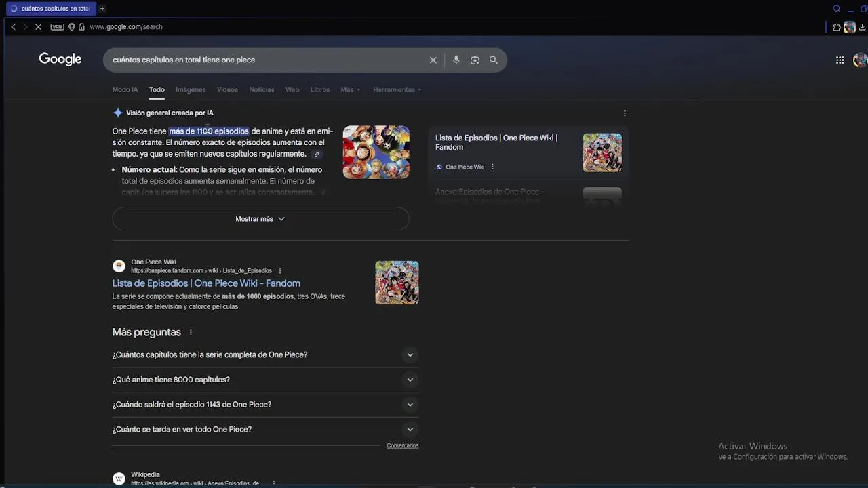Switch to Web tab
This screenshot has height=488, width=868.
pos(292,90)
